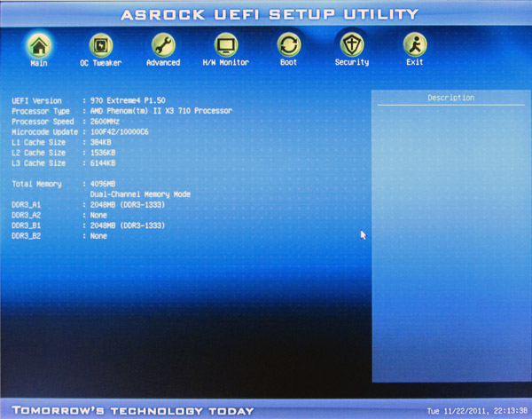532x419 pixels.
Task: Switch to the Main tab label
Action: [39, 63]
